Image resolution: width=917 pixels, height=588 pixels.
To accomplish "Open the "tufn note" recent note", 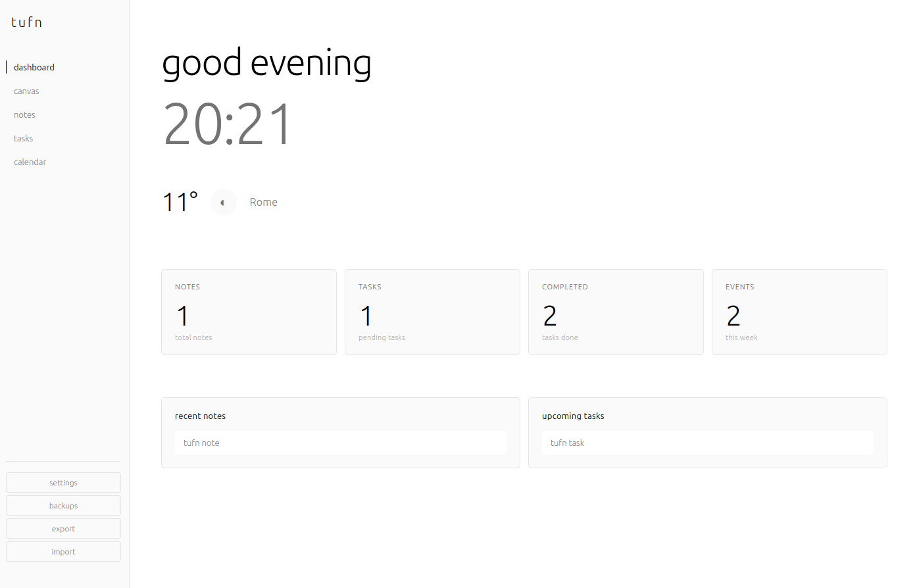I will point(340,443).
